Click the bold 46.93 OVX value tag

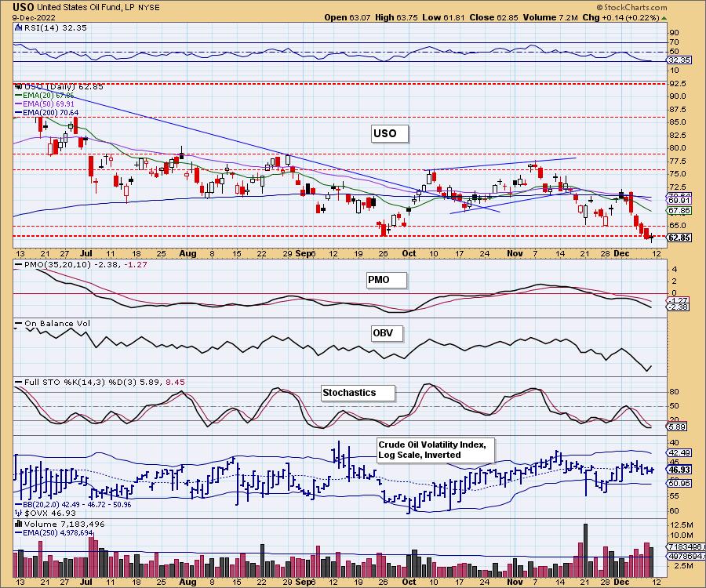(679, 470)
